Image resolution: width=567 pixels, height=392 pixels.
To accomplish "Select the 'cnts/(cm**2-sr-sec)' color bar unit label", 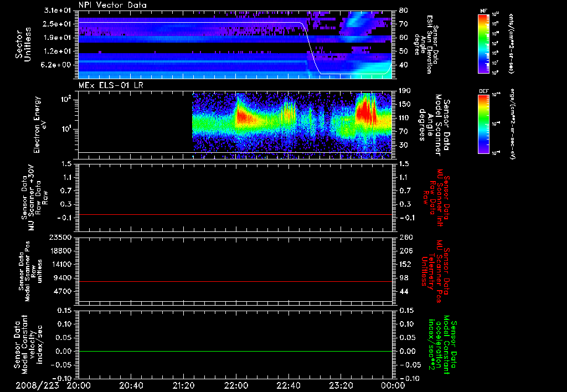I will pyautogui.click(x=511, y=44).
